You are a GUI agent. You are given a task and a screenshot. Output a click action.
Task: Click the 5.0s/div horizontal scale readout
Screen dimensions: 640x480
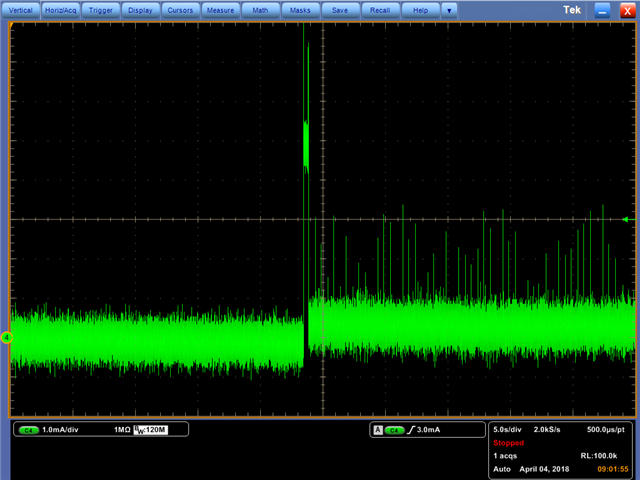coord(507,430)
